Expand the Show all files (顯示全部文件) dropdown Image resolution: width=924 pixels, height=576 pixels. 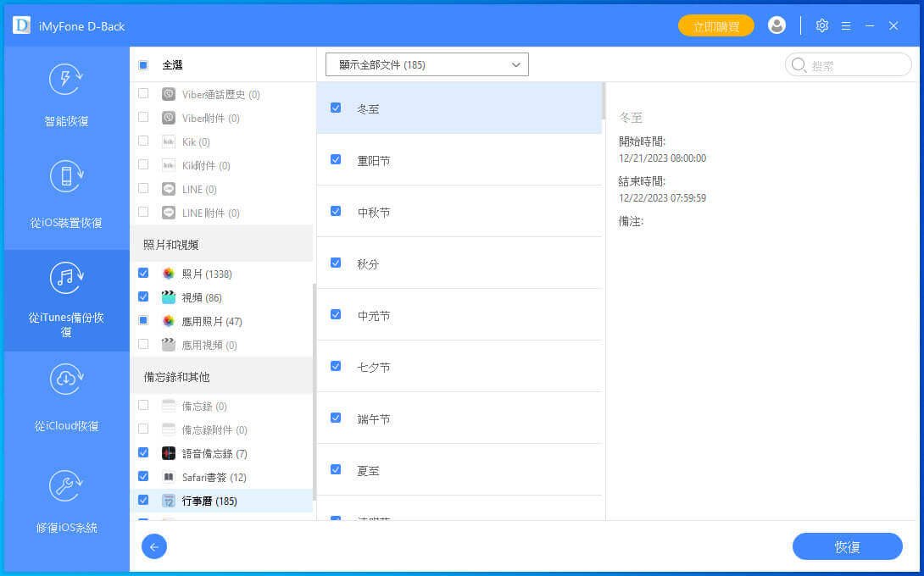coord(426,64)
